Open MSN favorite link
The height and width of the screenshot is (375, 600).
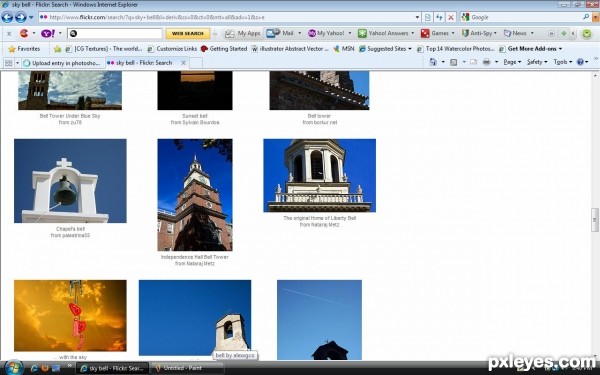(x=344, y=49)
